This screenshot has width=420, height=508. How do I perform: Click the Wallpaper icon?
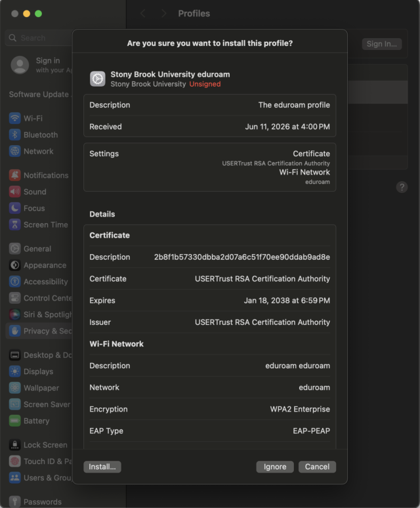coord(14,388)
